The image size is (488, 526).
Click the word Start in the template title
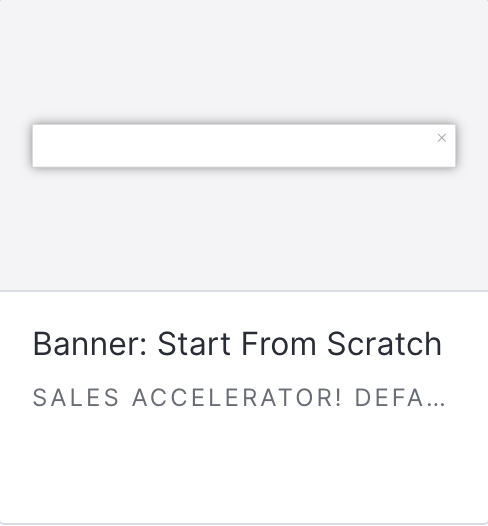pos(194,344)
